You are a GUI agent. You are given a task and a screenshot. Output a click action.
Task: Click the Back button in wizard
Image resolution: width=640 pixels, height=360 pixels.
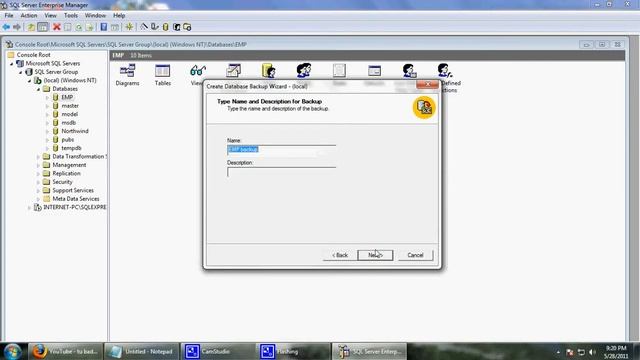tap(340, 255)
